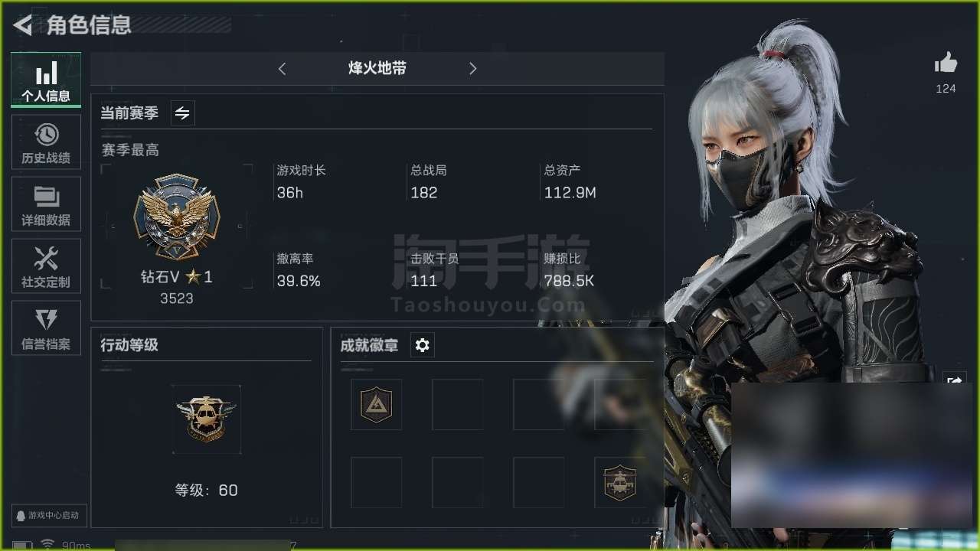The image size is (980, 551).
Task: Click the 烽火地带 mode title
Action: coord(377,69)
